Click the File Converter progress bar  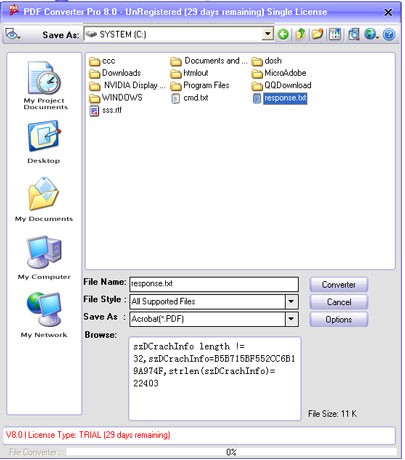pyautogui.click(x=231, y=452)
